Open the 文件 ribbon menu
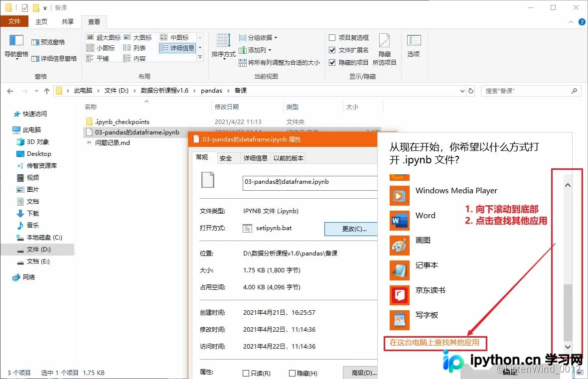Image resolution: width=588 pixels, height=379 pixels. [14, 21]
